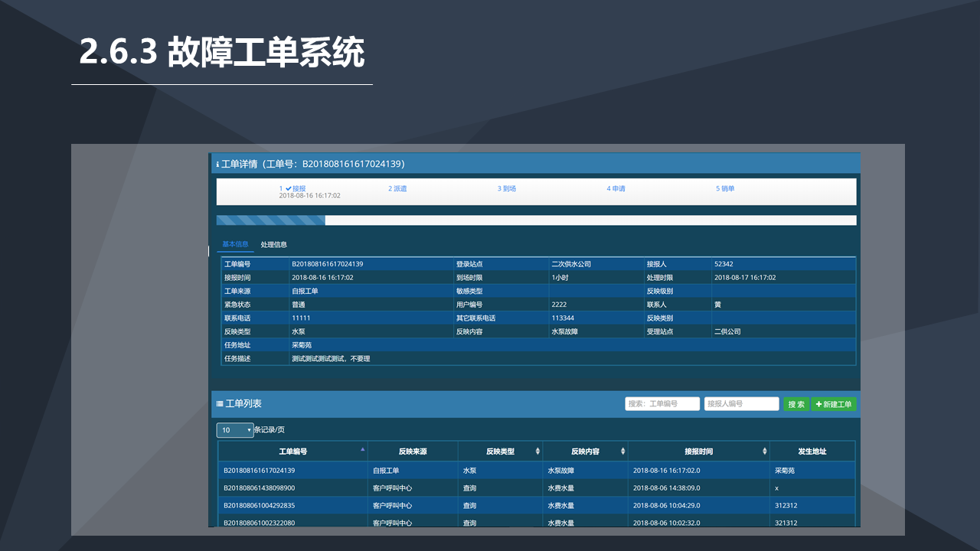Viewport: 980px width, 551px height.
Task: Switch to the 处理信息 tab
Action: pos(273,245)
